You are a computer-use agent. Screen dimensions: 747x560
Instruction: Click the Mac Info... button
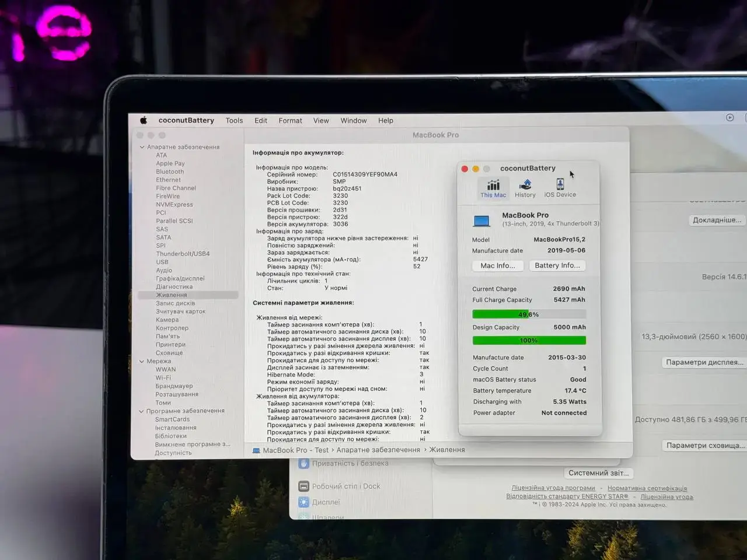tap(498, 265)
